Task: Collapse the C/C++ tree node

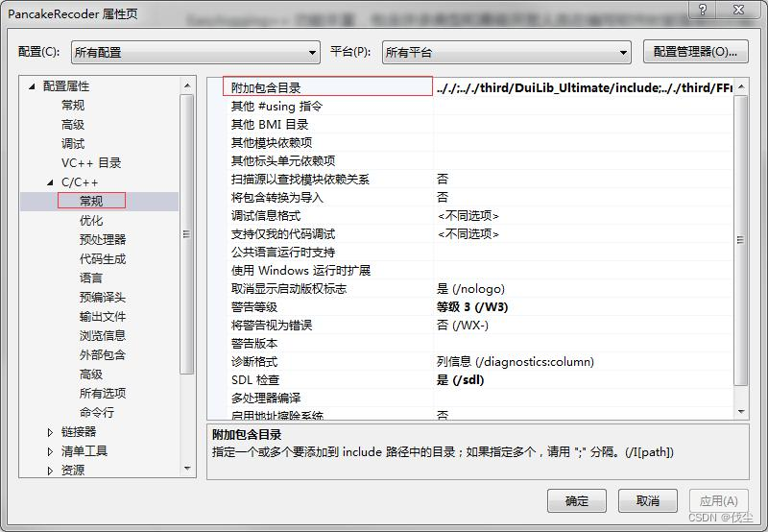Action: click(x=50, y=182)
